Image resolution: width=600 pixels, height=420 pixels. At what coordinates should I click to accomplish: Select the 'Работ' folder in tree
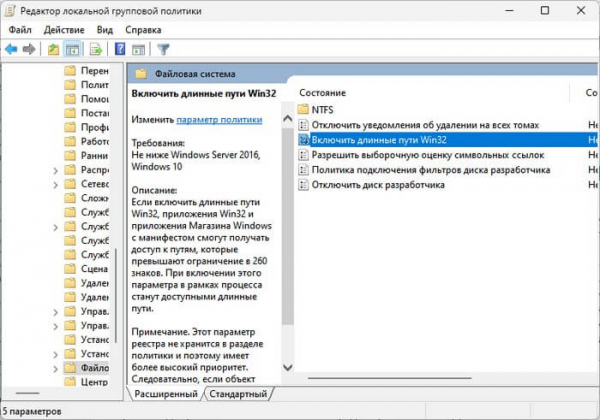pyautogui.click(x=86, y=141)
